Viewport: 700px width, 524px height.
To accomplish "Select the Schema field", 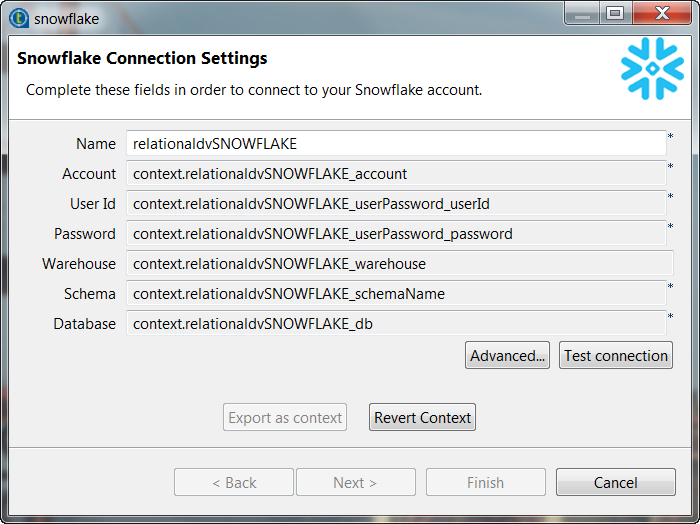I will [396, 294].
